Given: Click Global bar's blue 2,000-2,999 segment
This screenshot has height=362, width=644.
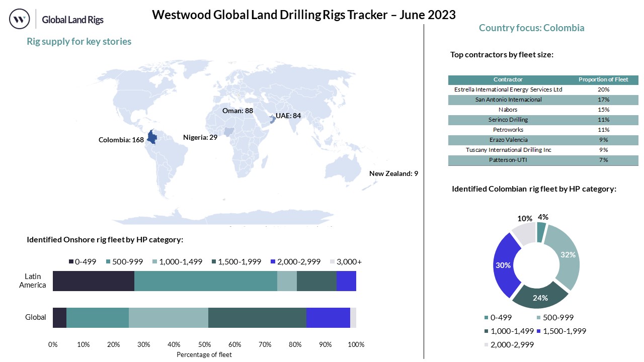Looking at the screenshot, I should tap(328, 317).
